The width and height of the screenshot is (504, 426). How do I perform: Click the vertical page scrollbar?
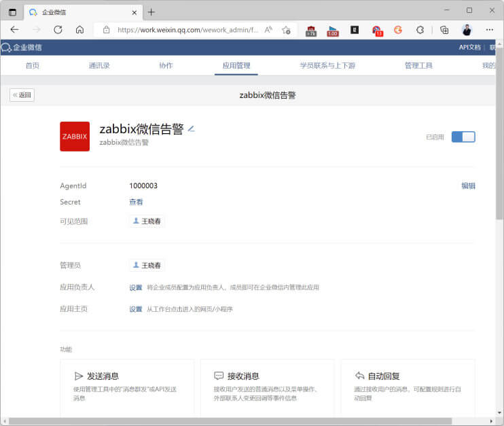tap(499, 134)
